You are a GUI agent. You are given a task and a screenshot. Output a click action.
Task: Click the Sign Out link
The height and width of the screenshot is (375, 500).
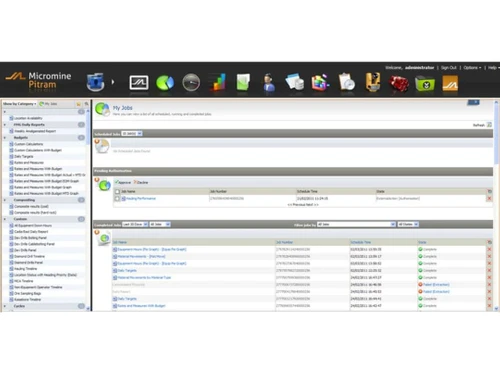tap(449, 68)
